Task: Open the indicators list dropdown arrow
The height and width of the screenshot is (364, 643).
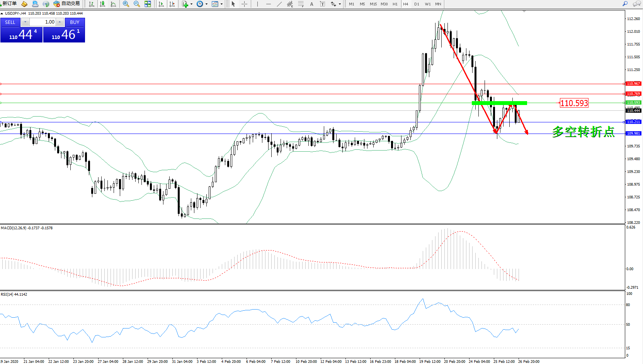Action: [x=191, y=4]
